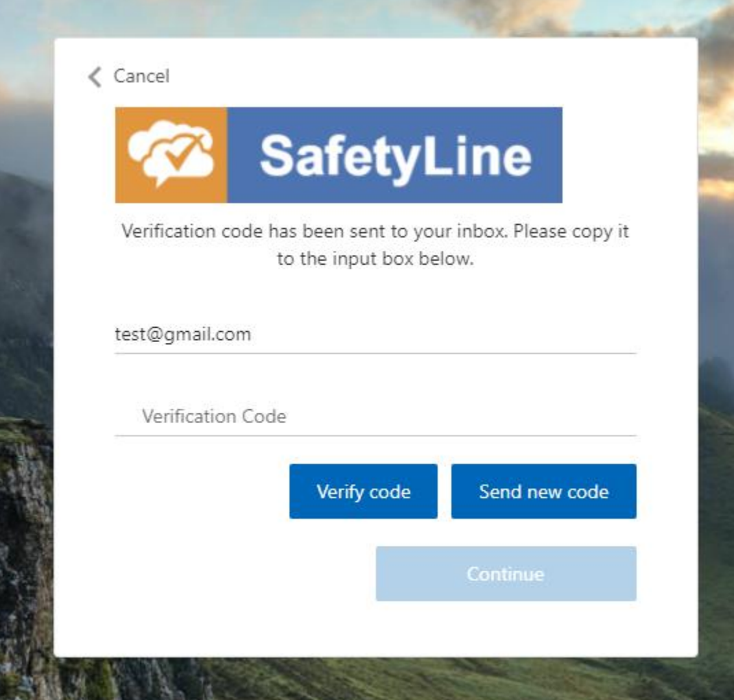Viewport: 734px width, 700px height.
Task: Click the Verify code button
Action: pyautogui.click(x=364, y=492)
